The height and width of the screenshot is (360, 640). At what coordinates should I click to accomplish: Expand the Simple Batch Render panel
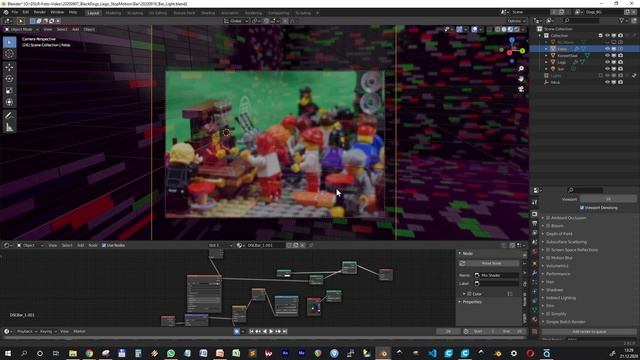[x=565, y=322]
